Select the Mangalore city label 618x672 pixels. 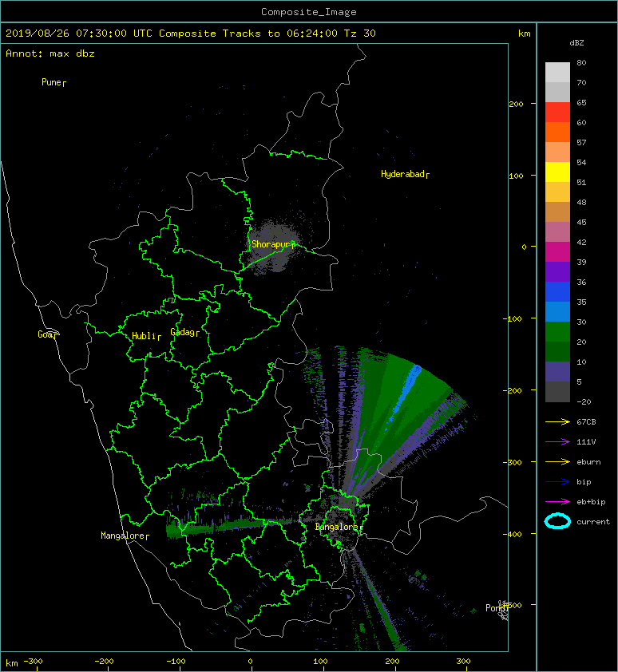(x=125, y=536)
